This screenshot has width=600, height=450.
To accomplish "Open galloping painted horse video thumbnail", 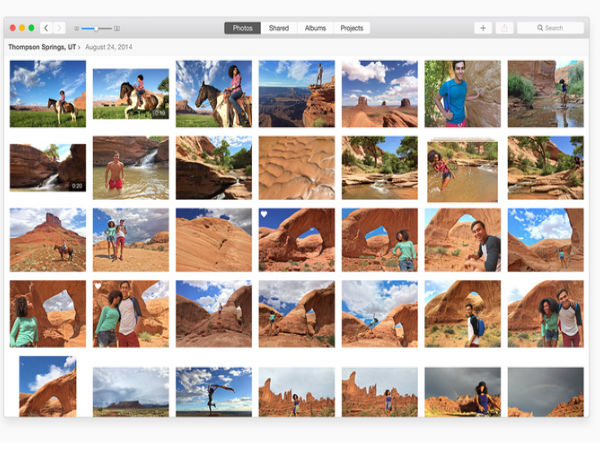I will pos(130,94).
